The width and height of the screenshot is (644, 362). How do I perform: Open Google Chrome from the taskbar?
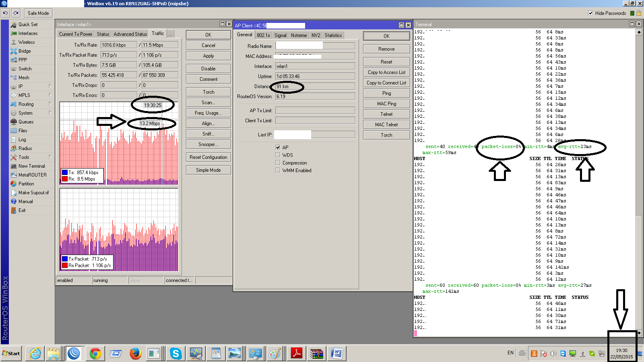coord(95,354)
